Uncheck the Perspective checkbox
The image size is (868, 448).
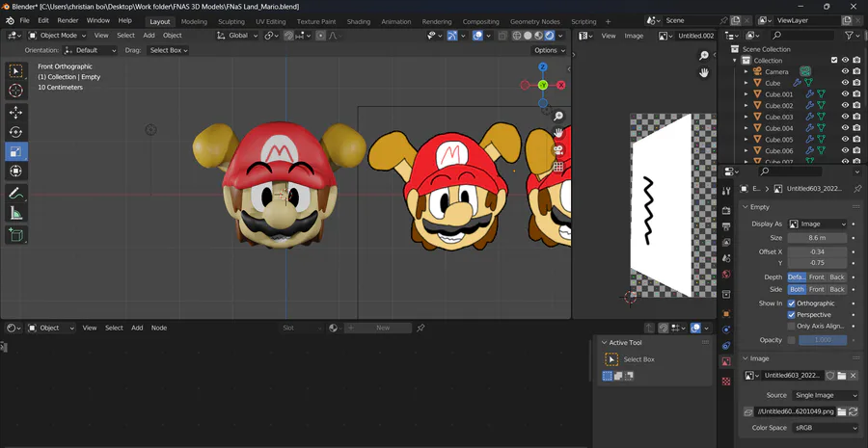pos(792,315)
